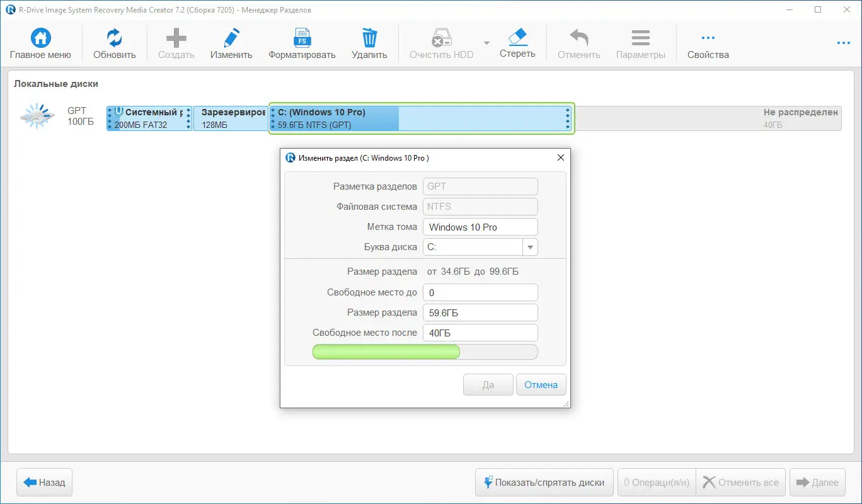Select the C: (Windows 10 Pro) partition
Viewport: 862px width, 504px height.
click(422, 118)
